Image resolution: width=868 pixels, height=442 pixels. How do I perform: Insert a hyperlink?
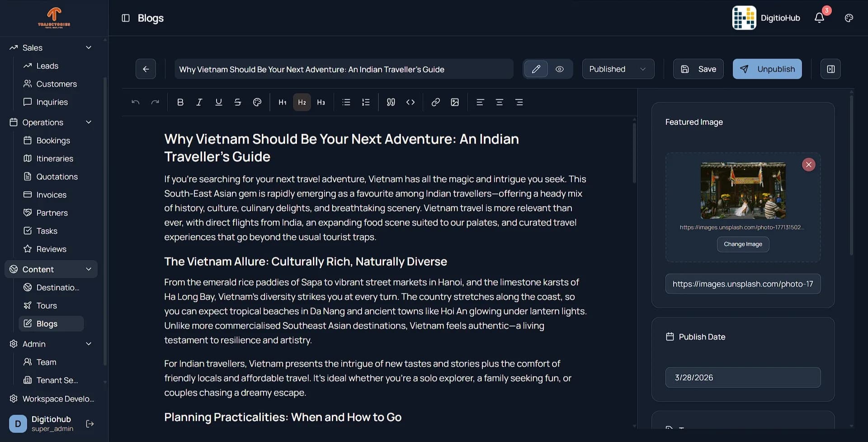point(435,102)
